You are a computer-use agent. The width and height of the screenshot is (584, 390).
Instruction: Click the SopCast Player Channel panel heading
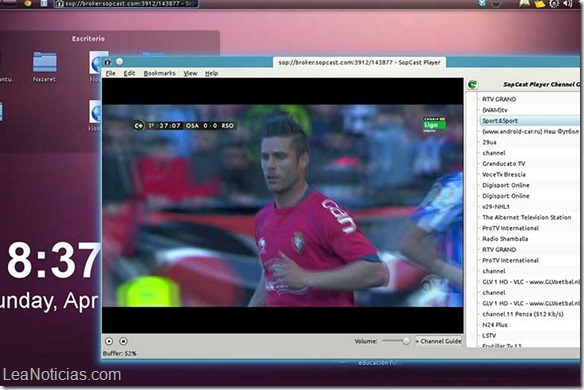tap(541, 85)
